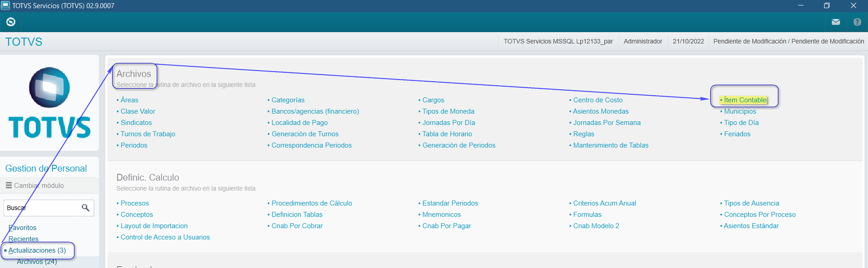Click the Cambiar módulo hamburger icon
Screen dimensions: 868x268
coord(9,186)
